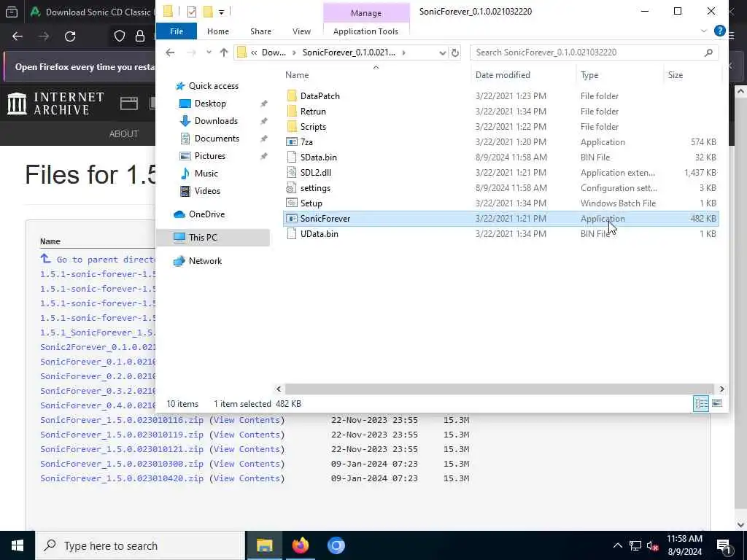Select the SData.bin file icon
Screen dimensions: 747x560
coord(292,157)
